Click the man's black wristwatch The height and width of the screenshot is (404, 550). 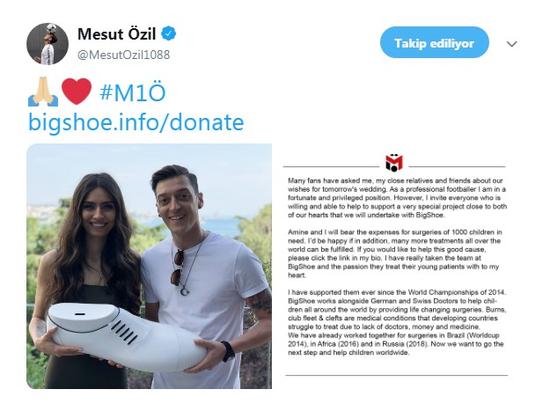coord(229,351)
